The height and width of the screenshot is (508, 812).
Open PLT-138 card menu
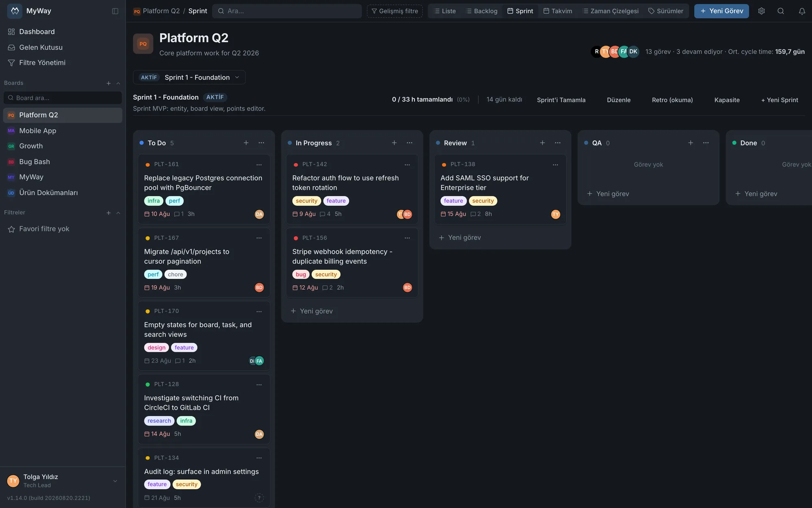pyautogui.click(x=555, y=165)
